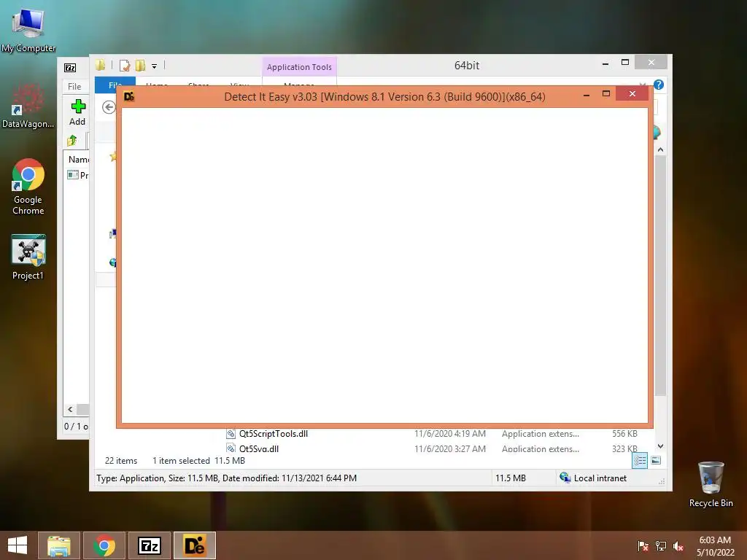Maximize the Detect It Easy window
The image size is (747, 560).
(606, 94)
